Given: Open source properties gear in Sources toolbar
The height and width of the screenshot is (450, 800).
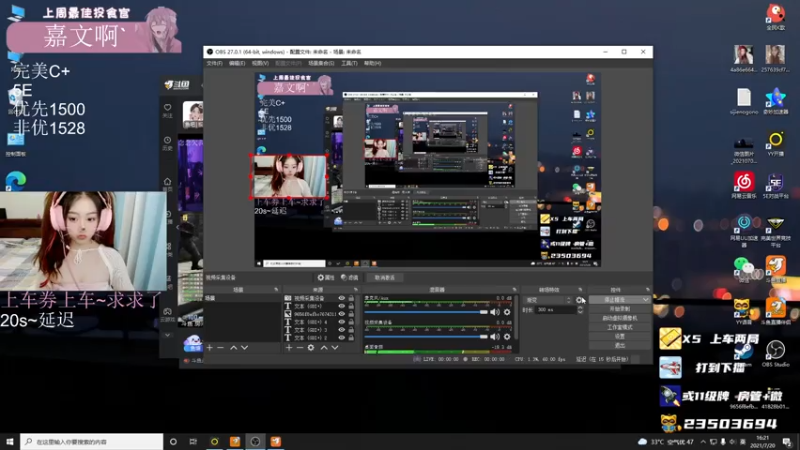Looking at the screenshot, I should point(311,347).
